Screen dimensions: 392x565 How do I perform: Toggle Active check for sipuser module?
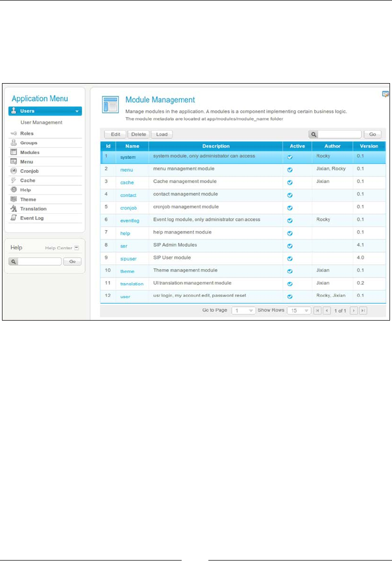[290, 258]
